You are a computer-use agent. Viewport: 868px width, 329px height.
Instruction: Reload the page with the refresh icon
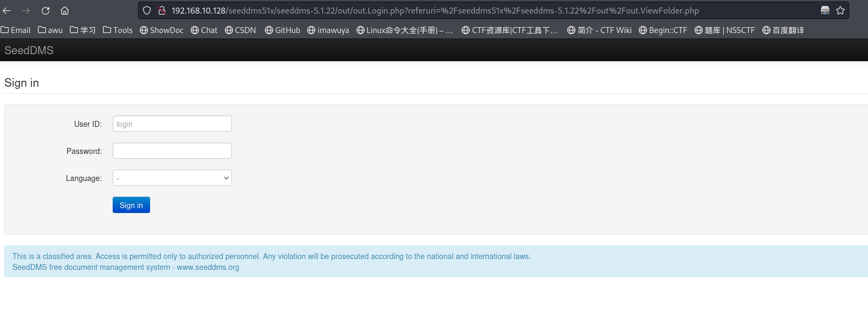point(46,10)
